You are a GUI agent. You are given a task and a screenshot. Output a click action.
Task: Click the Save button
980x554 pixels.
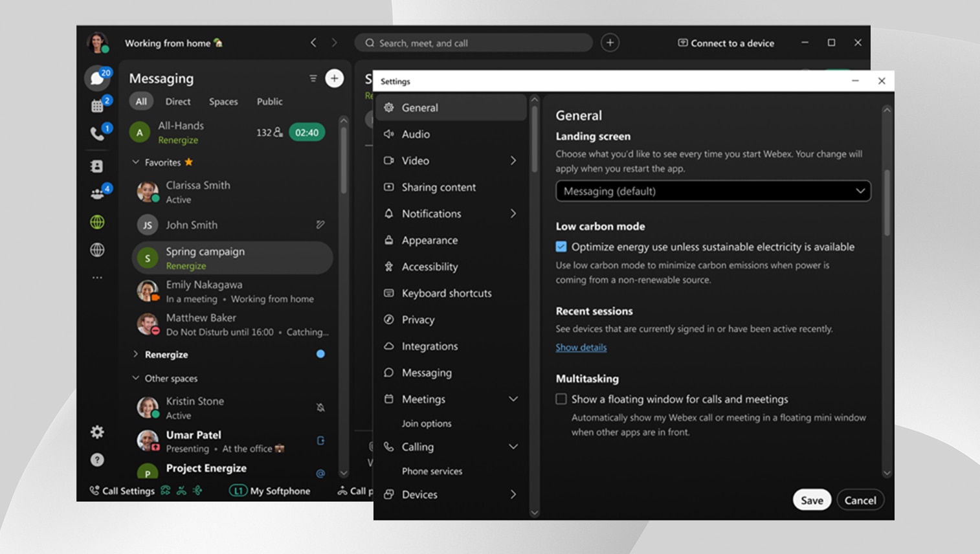[x=812, y=500]
